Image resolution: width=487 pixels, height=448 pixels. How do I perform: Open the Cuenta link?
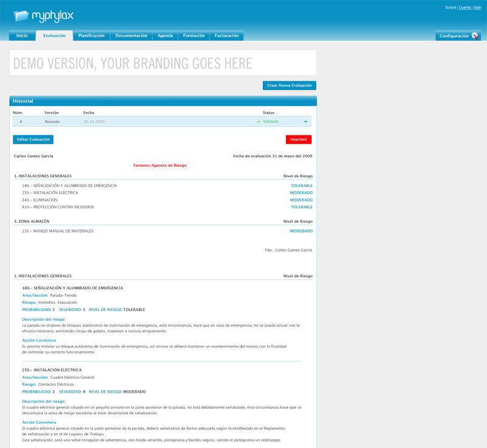464,7
